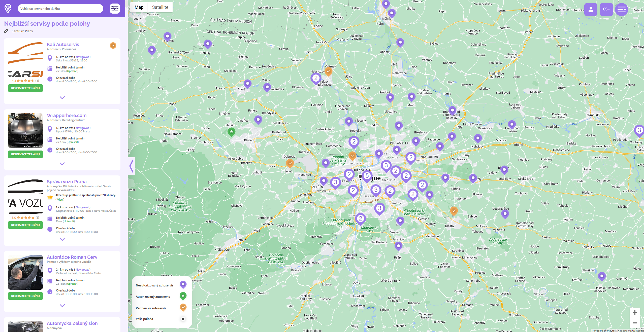Open the Wrapperhere.com title link

pyautogui.click(x=67, y=116)
